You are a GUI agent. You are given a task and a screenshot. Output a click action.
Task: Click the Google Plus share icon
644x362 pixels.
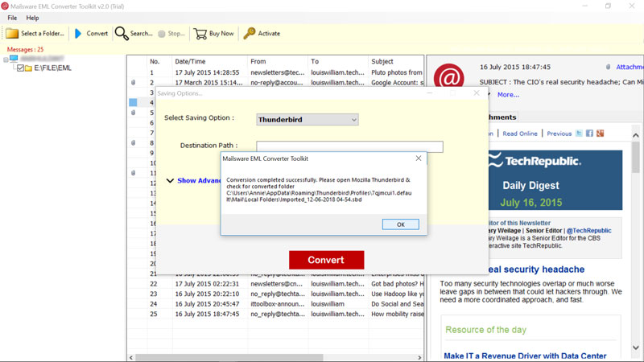pos(600,134)
